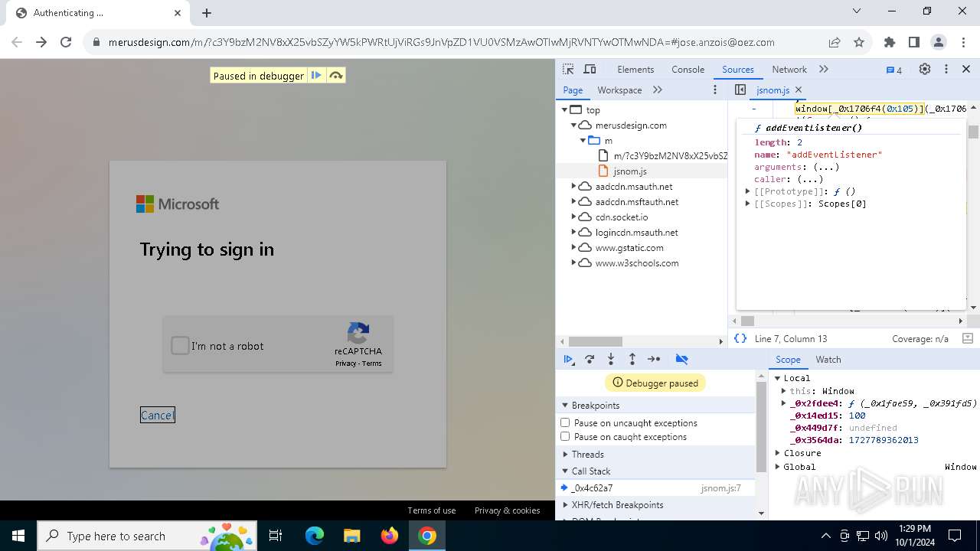Screen dimensions: 980x551
Task: Show more Sources navigator tabs chevron
Action: (x=658, y=90)
